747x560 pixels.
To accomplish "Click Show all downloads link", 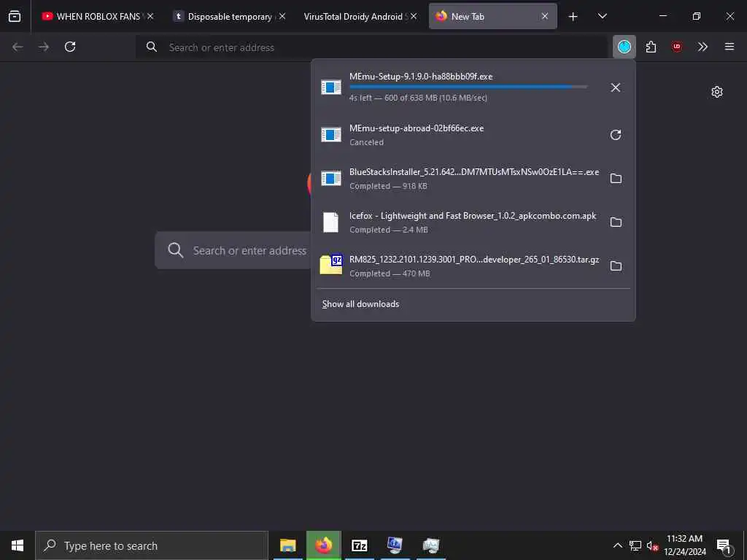I will tap(360, 304).
